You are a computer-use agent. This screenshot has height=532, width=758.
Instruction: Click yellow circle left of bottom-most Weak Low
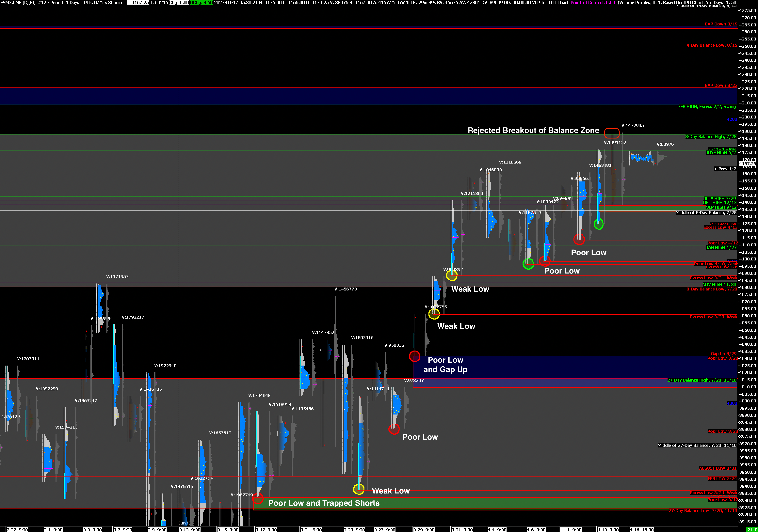pos(359,489)
